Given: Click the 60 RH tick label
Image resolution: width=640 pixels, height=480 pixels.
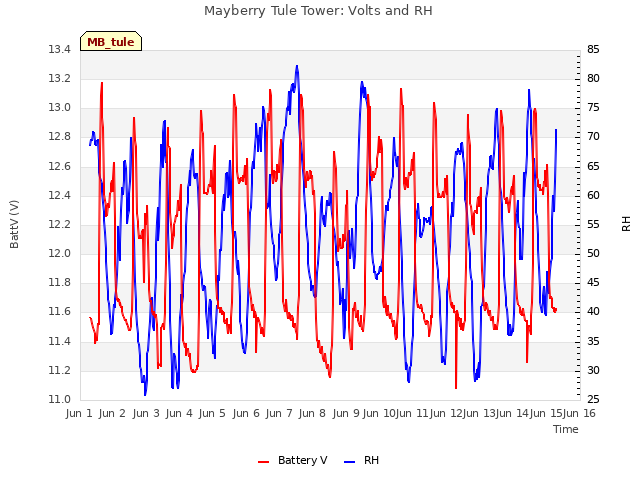Looking at the screenshot, I should pyautogui.click(x=593, y=196).
